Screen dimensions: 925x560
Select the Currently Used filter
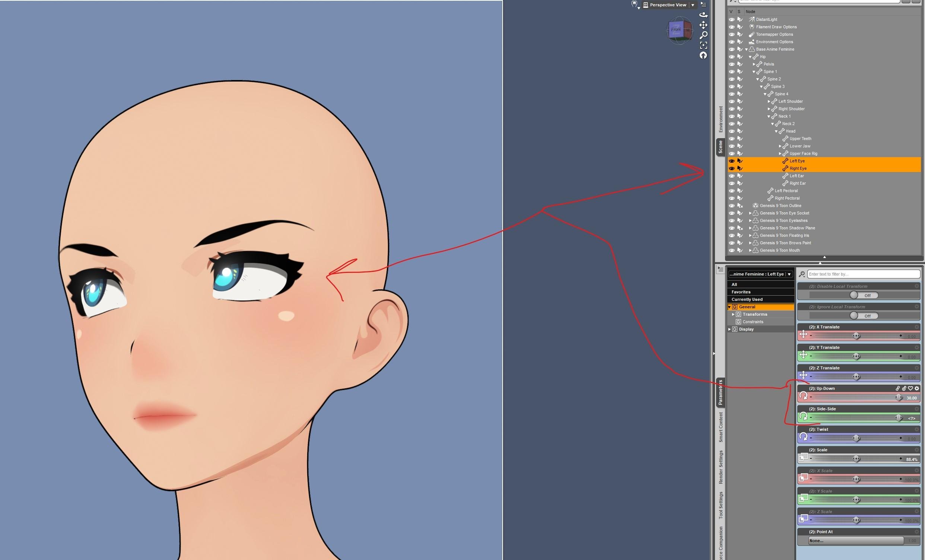747,299
